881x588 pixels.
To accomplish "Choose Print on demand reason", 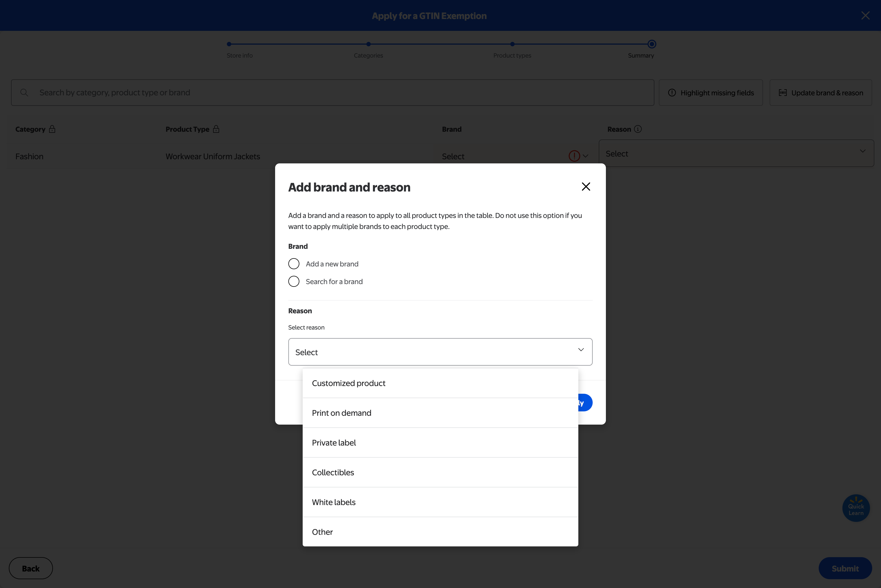I will [x=440, y=413].
